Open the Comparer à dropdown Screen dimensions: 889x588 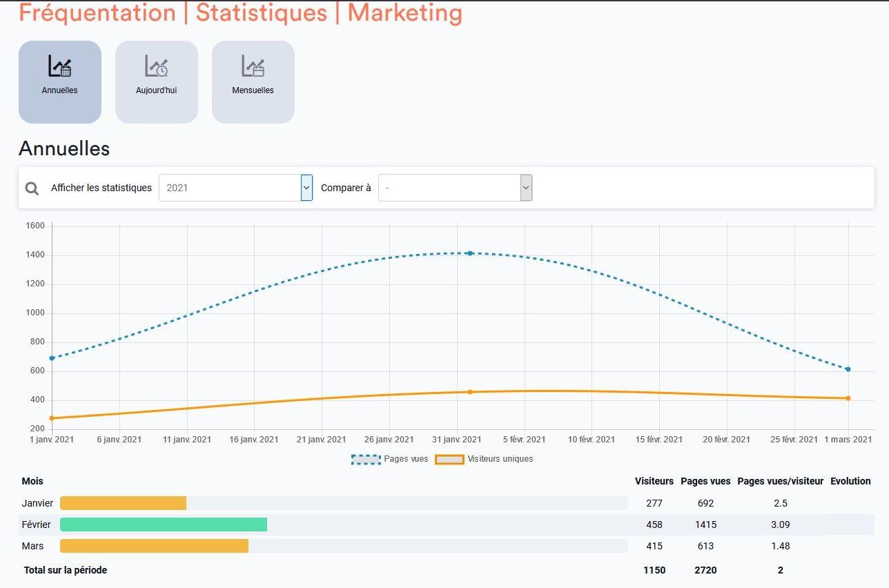tap(455, 188)
